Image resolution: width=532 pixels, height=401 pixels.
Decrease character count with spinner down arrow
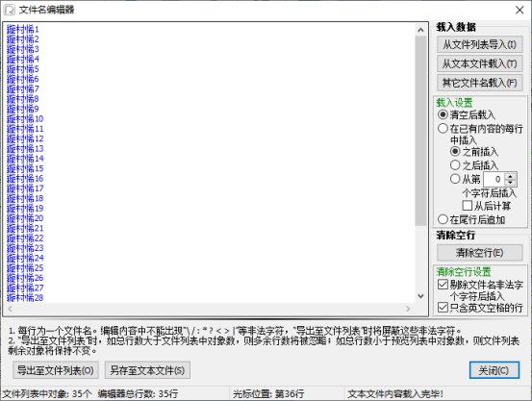510,183
